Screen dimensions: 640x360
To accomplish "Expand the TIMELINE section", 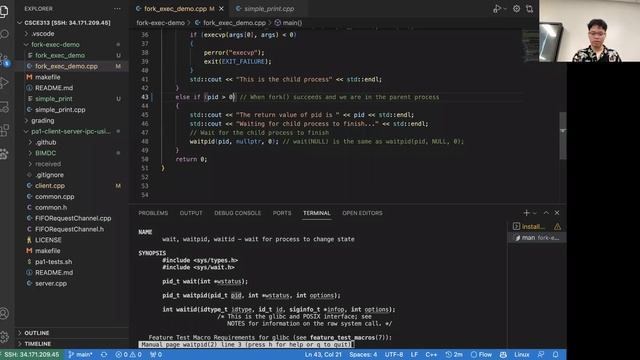I will 71,344.
